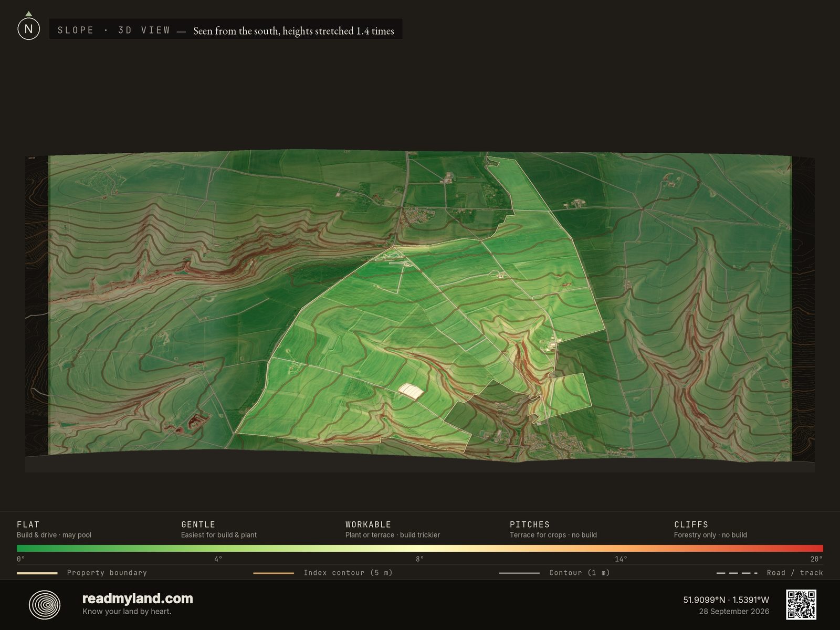840x630 pixels.
Task: Click the PITCHES legend heading
Action: click(530, 524)
